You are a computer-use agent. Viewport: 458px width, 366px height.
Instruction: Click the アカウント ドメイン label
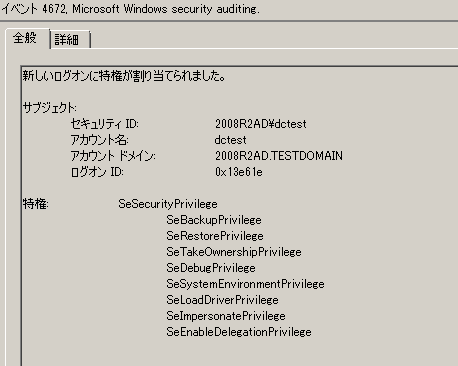(113, 156)
